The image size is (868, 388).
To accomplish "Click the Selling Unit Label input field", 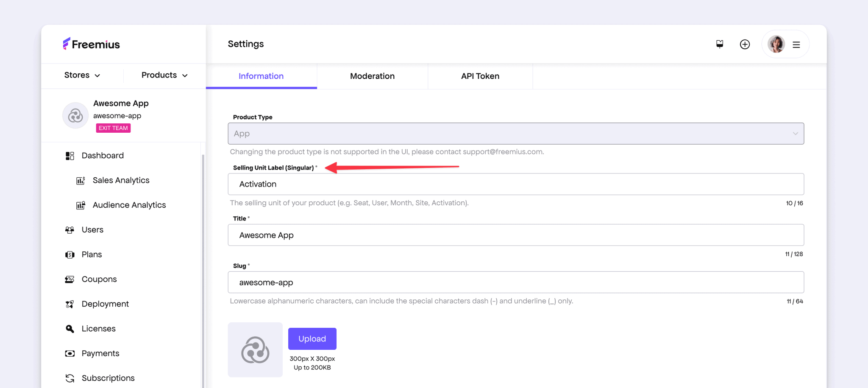I will tap(516, 184).
